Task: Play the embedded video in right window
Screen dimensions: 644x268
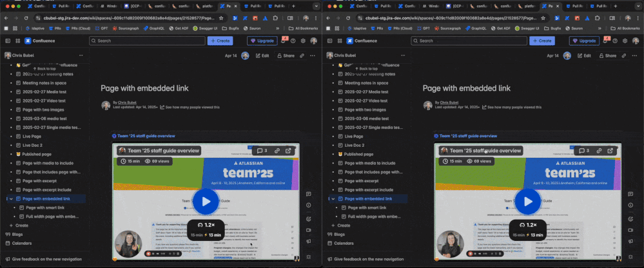Action: [528, 202]
